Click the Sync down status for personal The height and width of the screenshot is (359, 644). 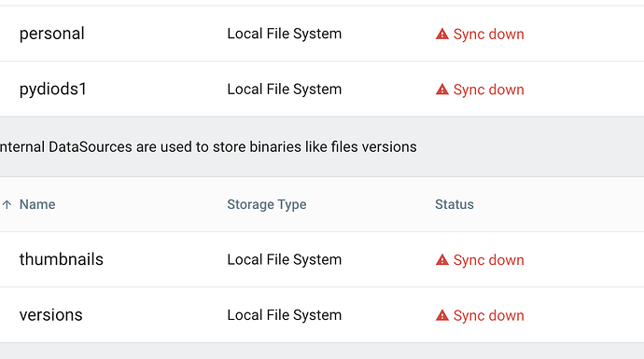(488, 35)
